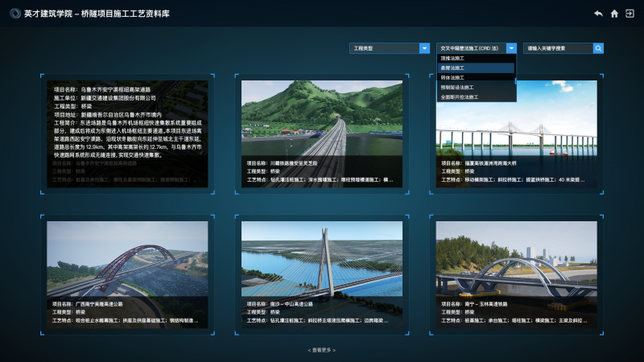Click 工艺特点 line of 南宁-玉林高速铁路 card

(x=514, y=320)
